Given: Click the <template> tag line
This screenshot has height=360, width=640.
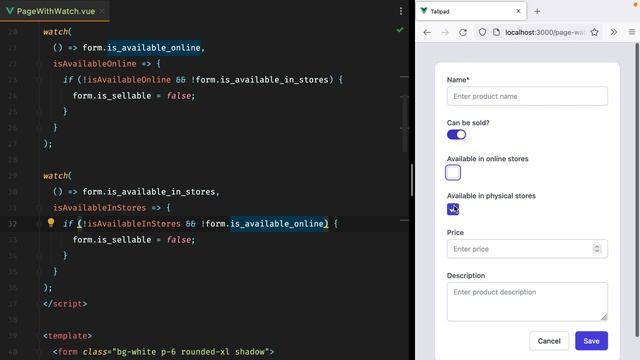Looking at the screenshot, I should pyautogui.click(x=68, y=336).
